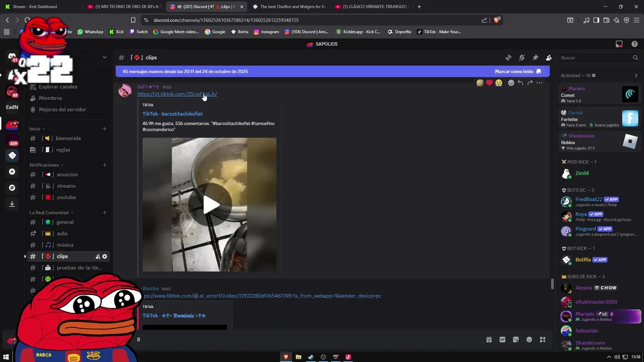Create channel in Inicio category plus
644x362 pixels.
pyautogui.click(x=105, y=129)
